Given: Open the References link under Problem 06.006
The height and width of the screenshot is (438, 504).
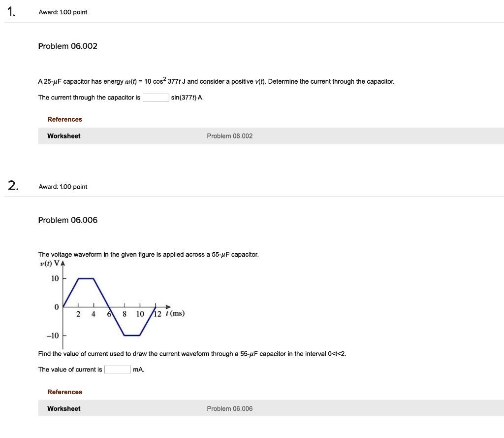Looking at the screenshot, I should point(64,392).
